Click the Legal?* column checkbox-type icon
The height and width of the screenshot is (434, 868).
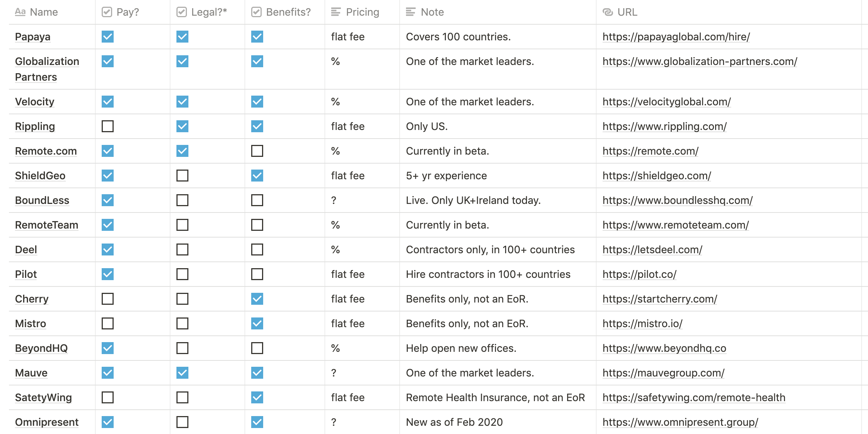[182, 12]
